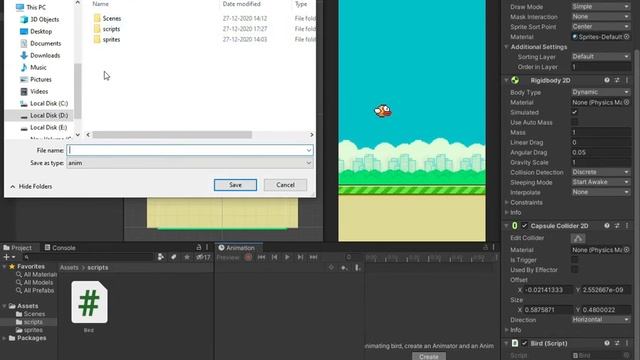This screenshot has width=640, height=360.
Task: Toggle hidden packages visibility count icon
Action: point(203,257)
